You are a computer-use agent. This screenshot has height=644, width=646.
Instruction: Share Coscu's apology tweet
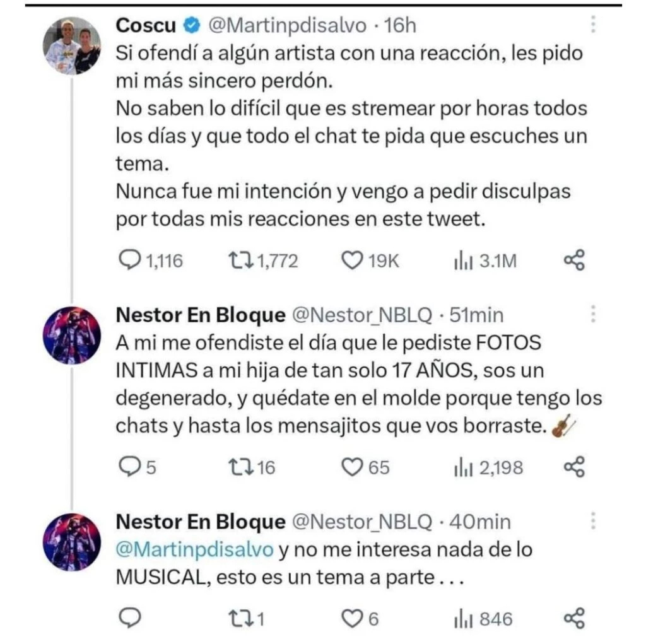[573, 260]
